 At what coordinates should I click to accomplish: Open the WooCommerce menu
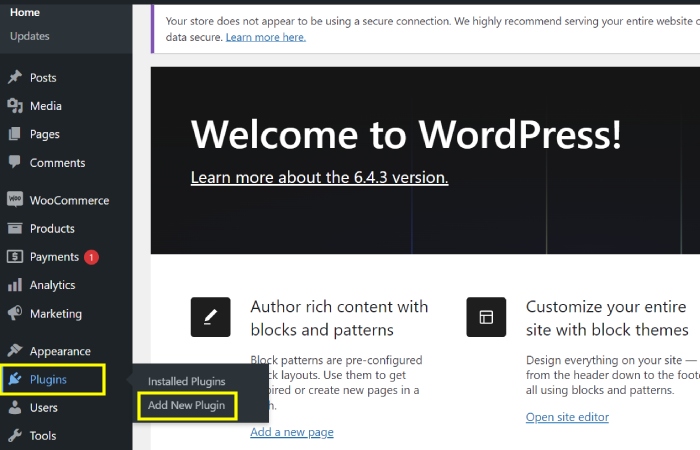[x=70, y=200]
